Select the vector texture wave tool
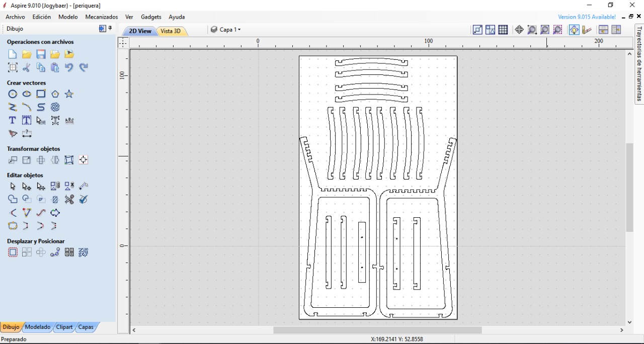 click(x=55, y=107)
